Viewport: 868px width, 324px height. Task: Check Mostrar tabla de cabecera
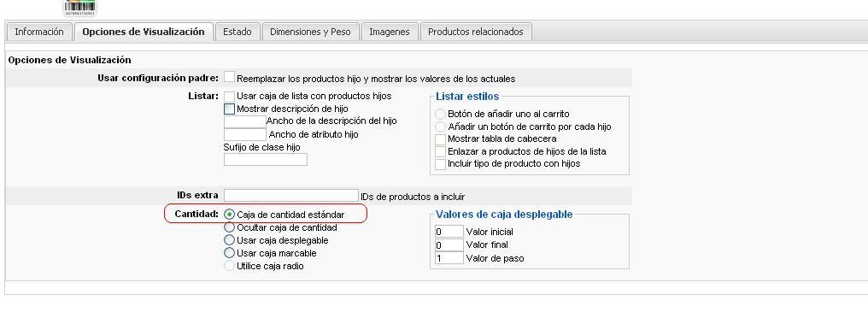(440, 139)
